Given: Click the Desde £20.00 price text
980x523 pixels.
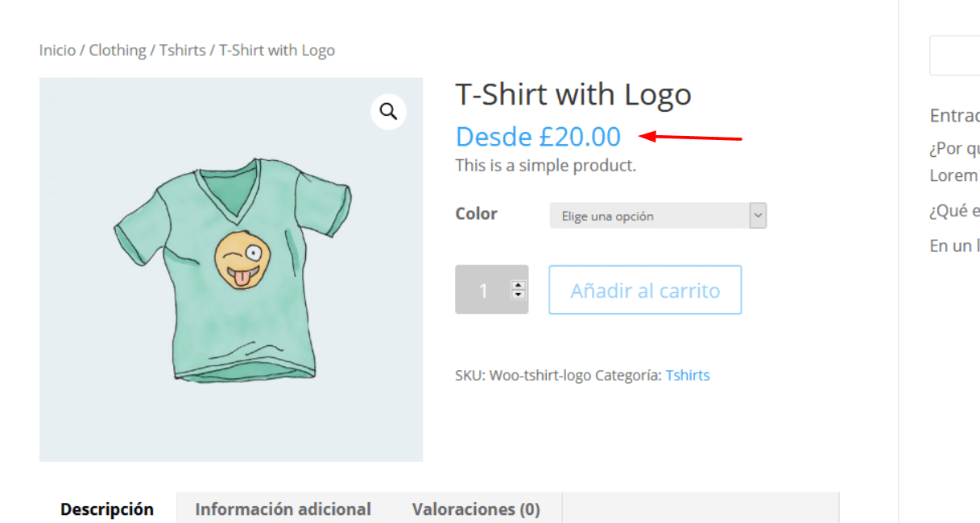Looking at the screenshot, I should point(538,137).
